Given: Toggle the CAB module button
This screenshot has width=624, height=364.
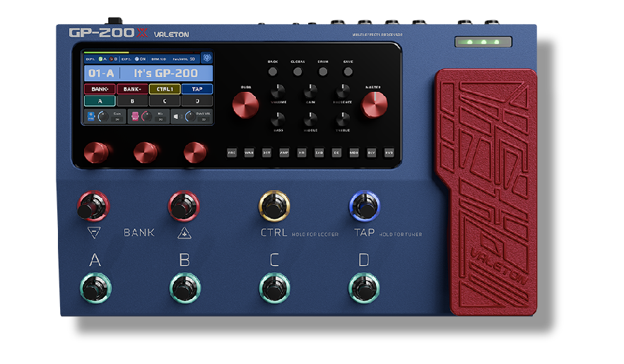Looking at the screenshot, I should tap(319, 153).
